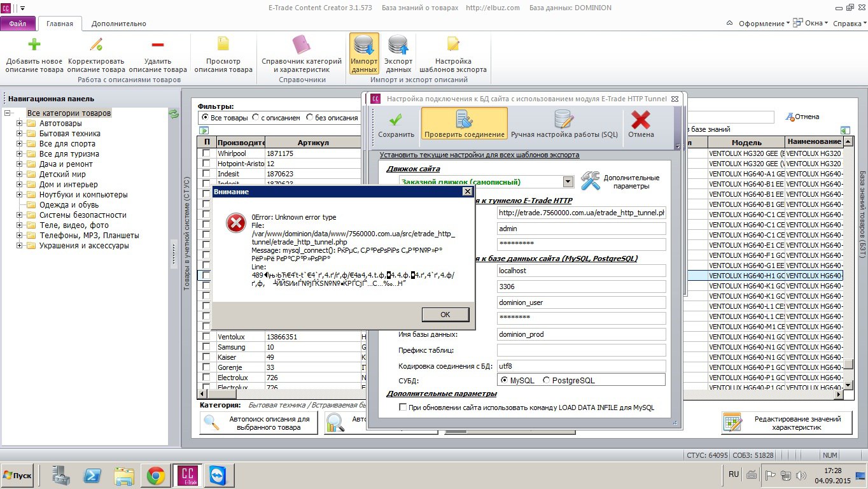Refresh the category tree with green arrows
The width and height of the screenshot is (868, 489).
(x=173, y=114)
